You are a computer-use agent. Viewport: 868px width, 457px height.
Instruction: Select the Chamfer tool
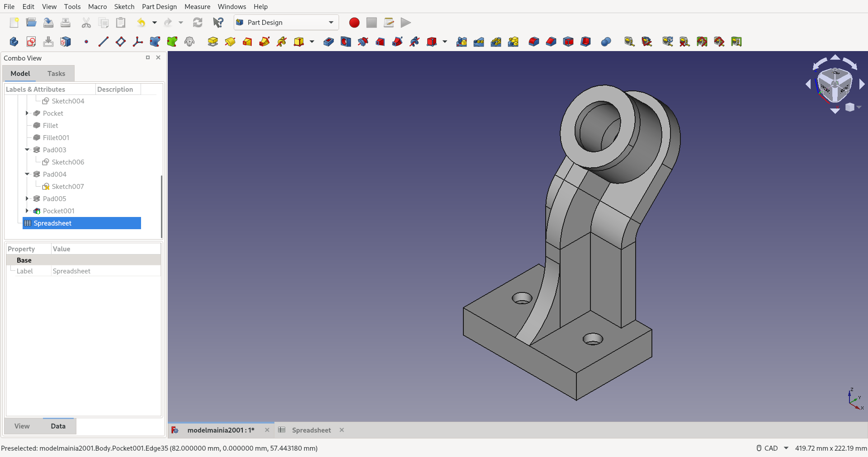point(551,42)
